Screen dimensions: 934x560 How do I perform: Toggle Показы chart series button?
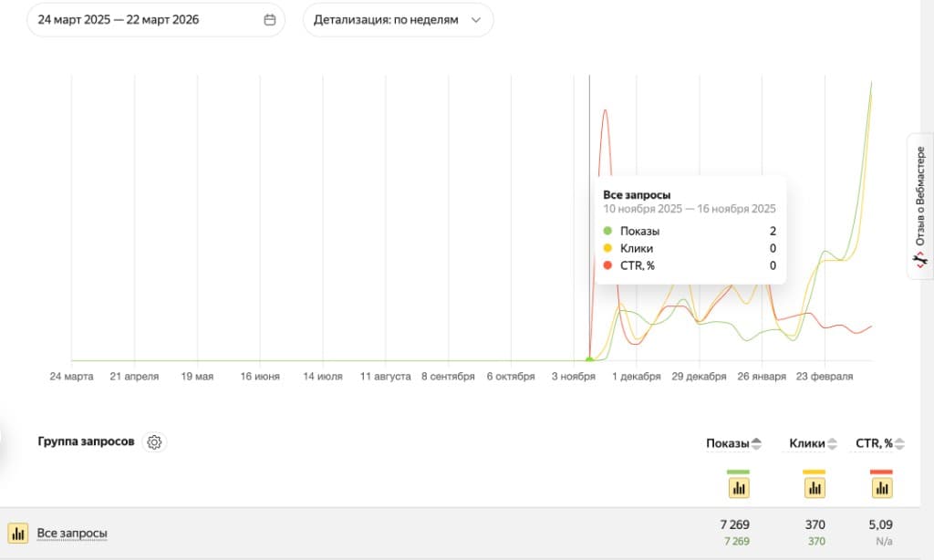point(738,488)
